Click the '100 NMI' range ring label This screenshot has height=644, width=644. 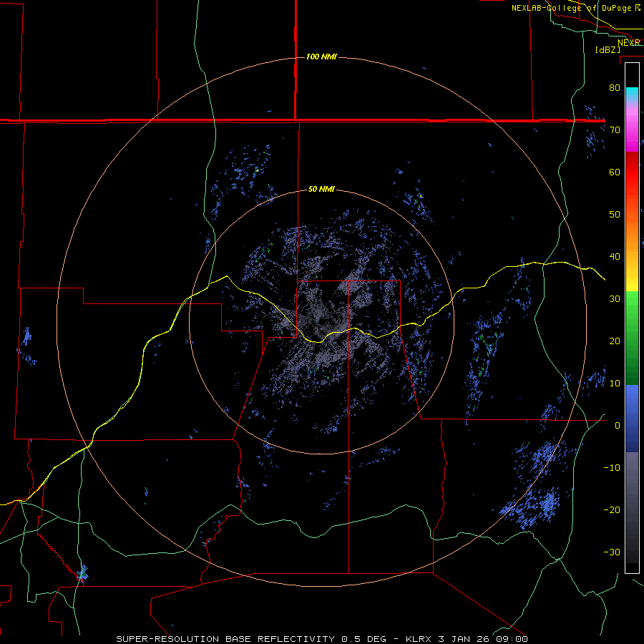[321, 57]
